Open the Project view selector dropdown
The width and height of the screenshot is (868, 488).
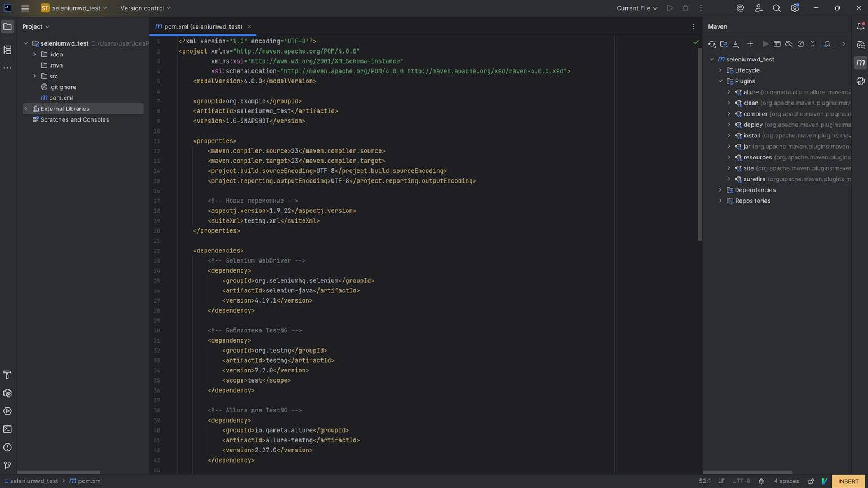(36, 26)
